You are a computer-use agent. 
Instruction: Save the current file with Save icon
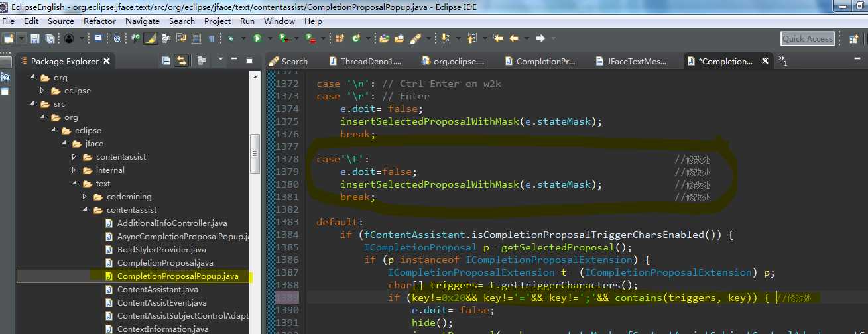(35, 38)
